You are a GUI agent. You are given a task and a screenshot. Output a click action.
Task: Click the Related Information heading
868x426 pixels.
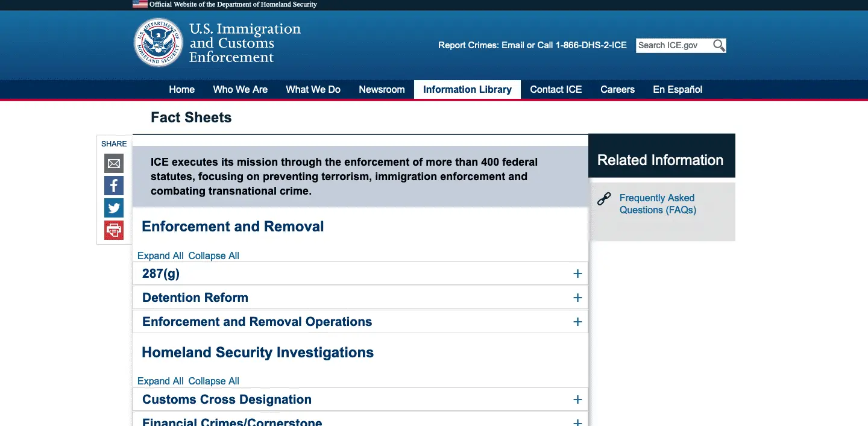pos(660,160)
